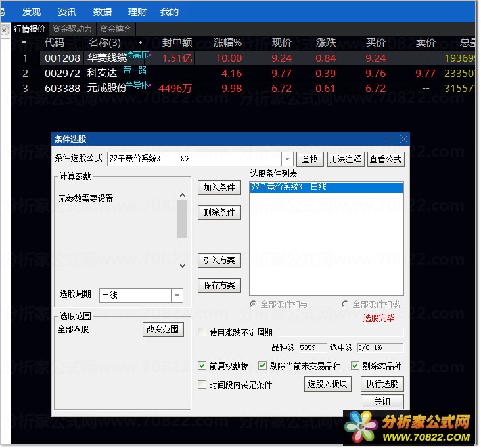Switch to the 资金博弈 tab
The width and height of the screenshot is (481, 448).
click(x=116, y=29)
